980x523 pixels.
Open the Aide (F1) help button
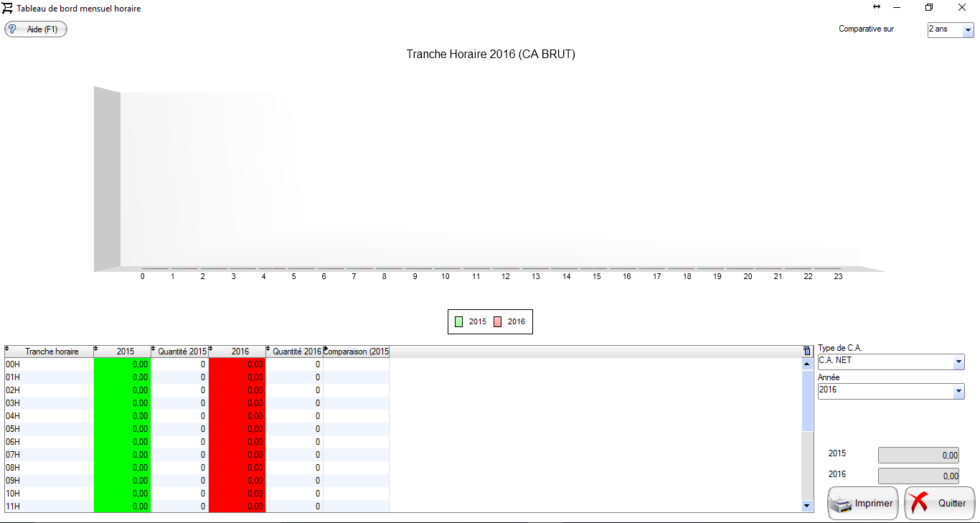click(x=36, y=29)
